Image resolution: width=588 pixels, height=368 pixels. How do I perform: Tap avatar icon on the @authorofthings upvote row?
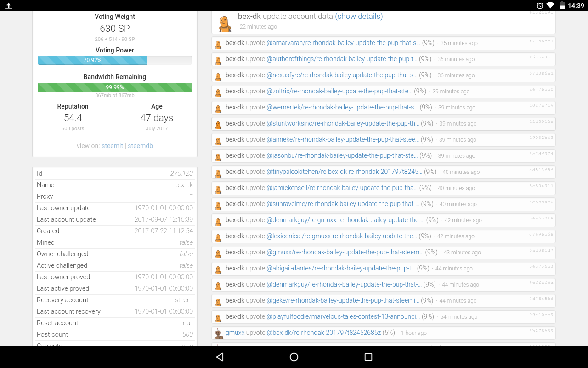(x=219, y=60)
